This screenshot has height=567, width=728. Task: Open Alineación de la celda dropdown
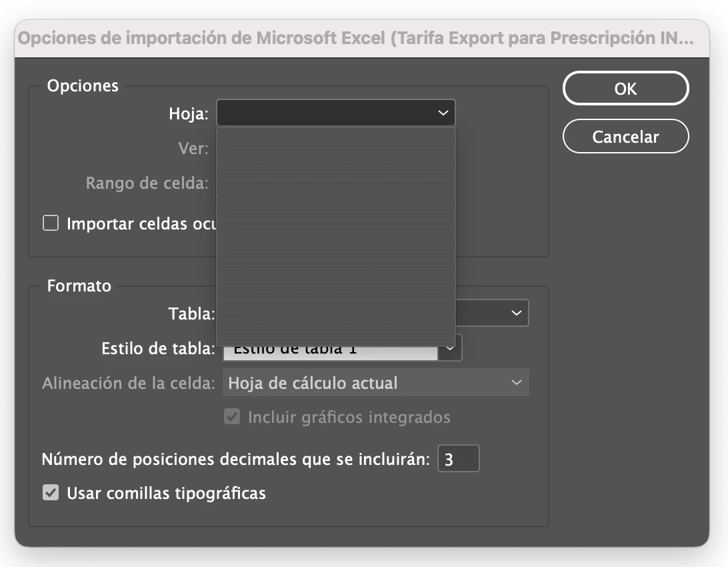[x=375, y=383]
